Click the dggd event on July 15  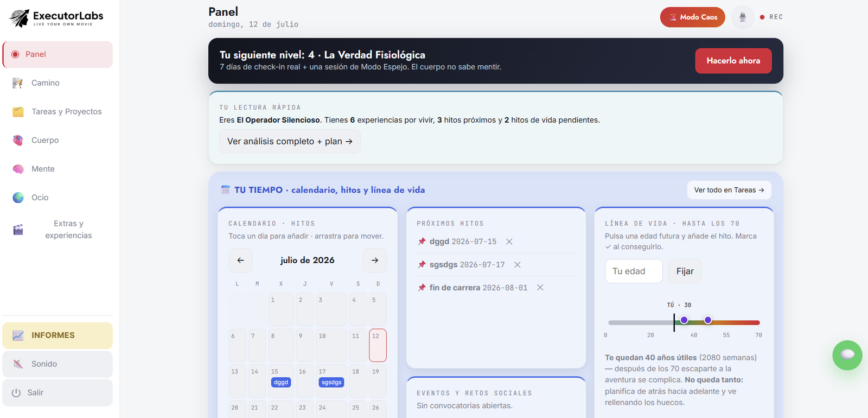(281, 383)
